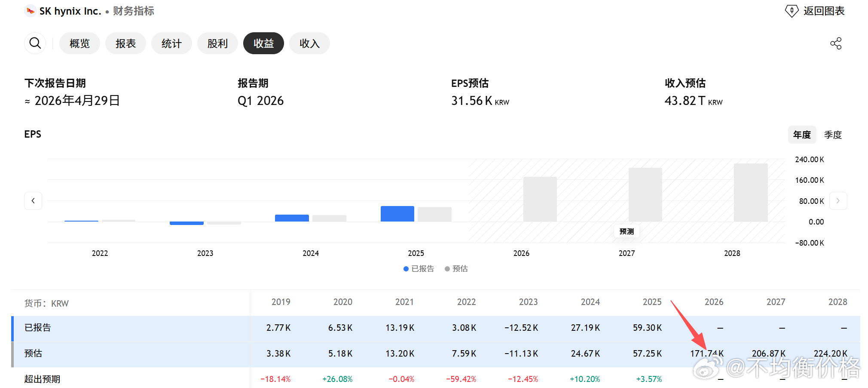Click reported value 59.30 K
The image size is (868, 388).
(648, 328)
